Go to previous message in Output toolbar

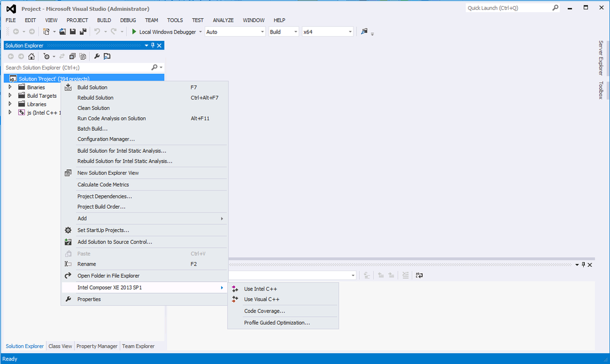point(381,275)
